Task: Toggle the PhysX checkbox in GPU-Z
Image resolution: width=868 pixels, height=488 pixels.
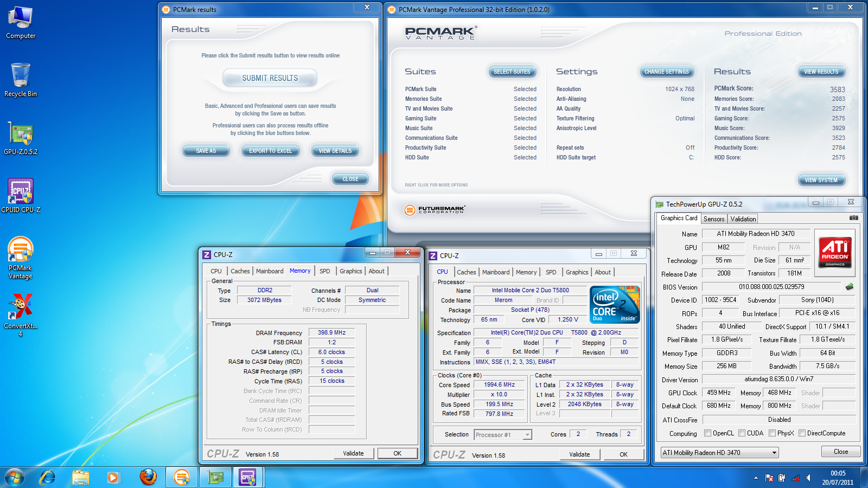Action: 772,433
